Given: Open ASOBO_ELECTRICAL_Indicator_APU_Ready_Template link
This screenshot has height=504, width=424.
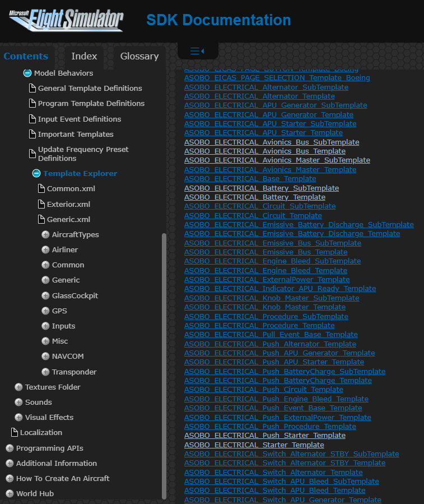Looking at the screenshot, I should click(x=280, y=288).
